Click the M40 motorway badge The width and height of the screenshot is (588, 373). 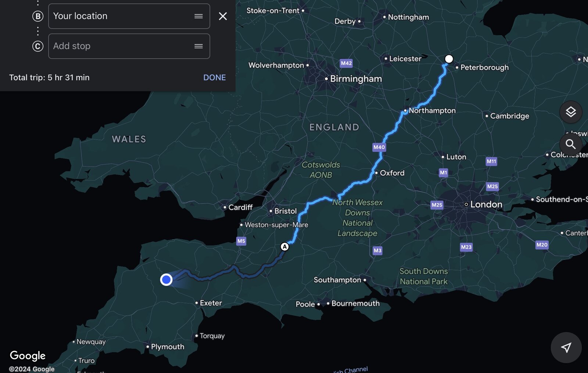click(x=379, y=147)
